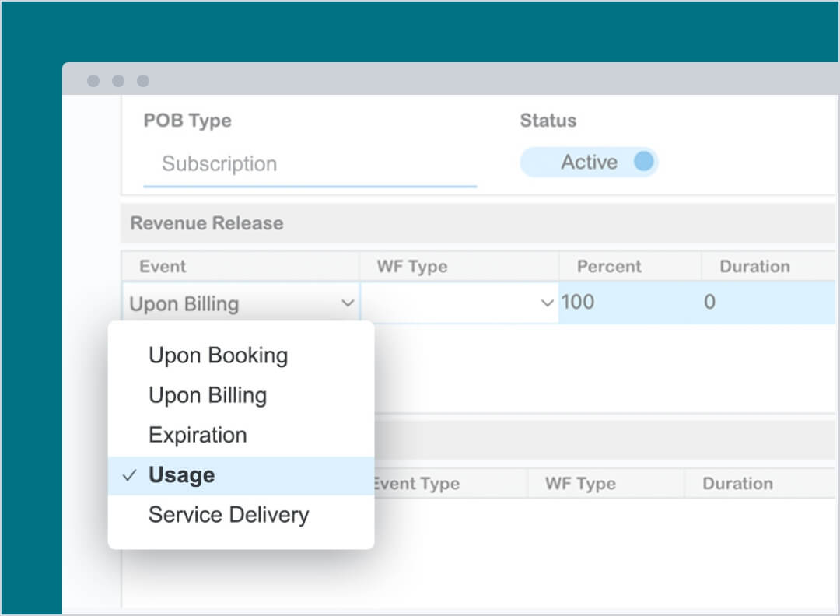Viewport: 840px width, 616px height.
Task: Click the Event column header
Action: click(x=163, y=266)
